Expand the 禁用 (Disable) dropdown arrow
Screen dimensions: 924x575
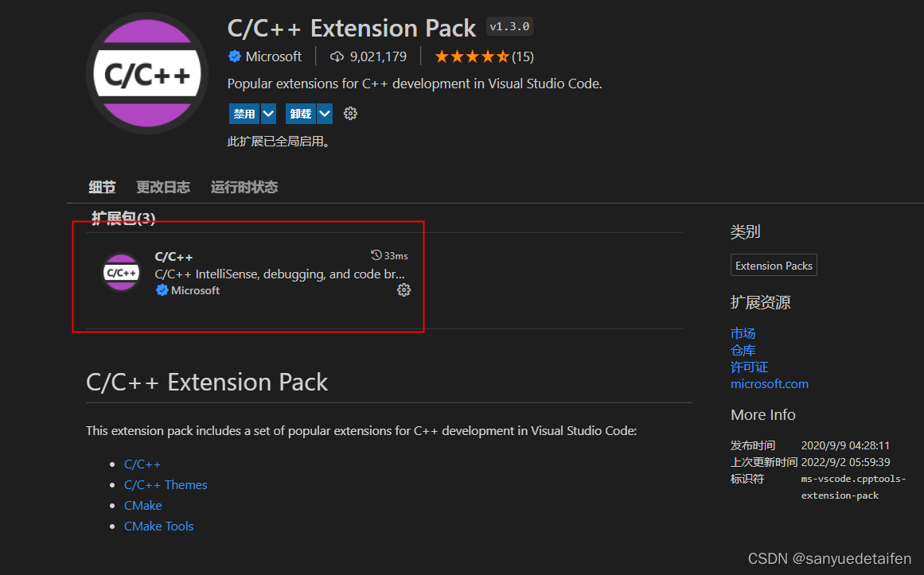click(x=268, y=114)
